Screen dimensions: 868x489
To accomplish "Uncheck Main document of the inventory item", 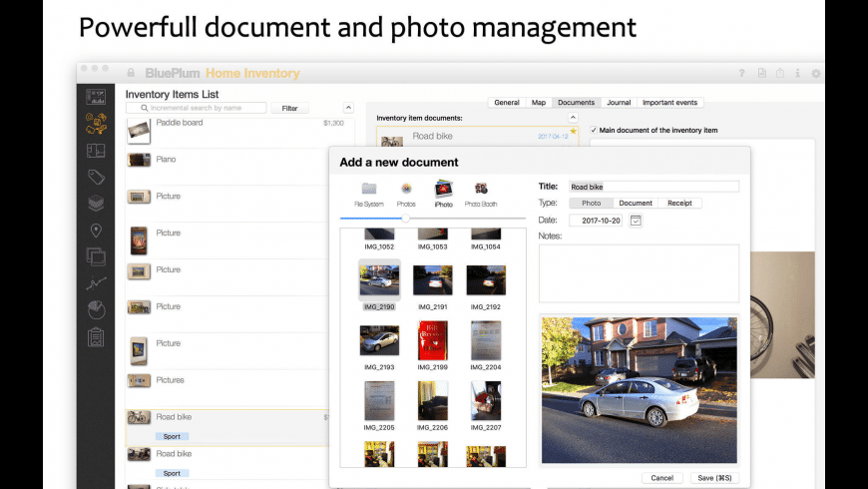I will [x=594, y=131].
